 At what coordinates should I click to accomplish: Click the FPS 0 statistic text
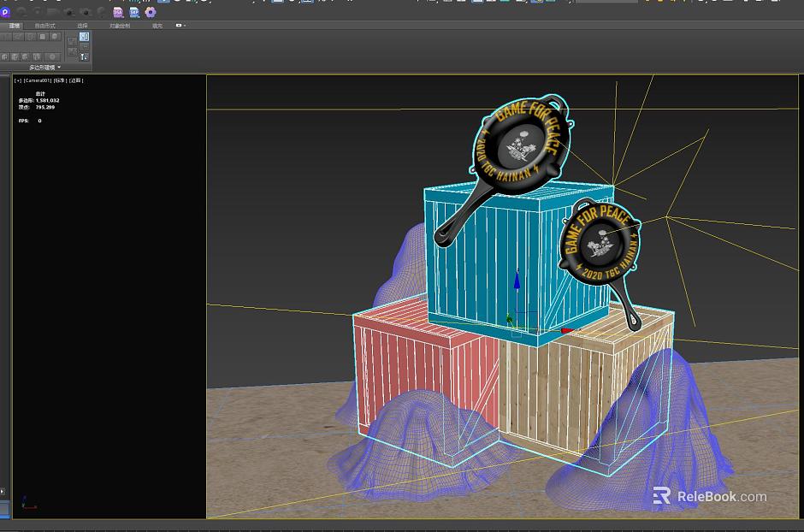click(30, 121)
